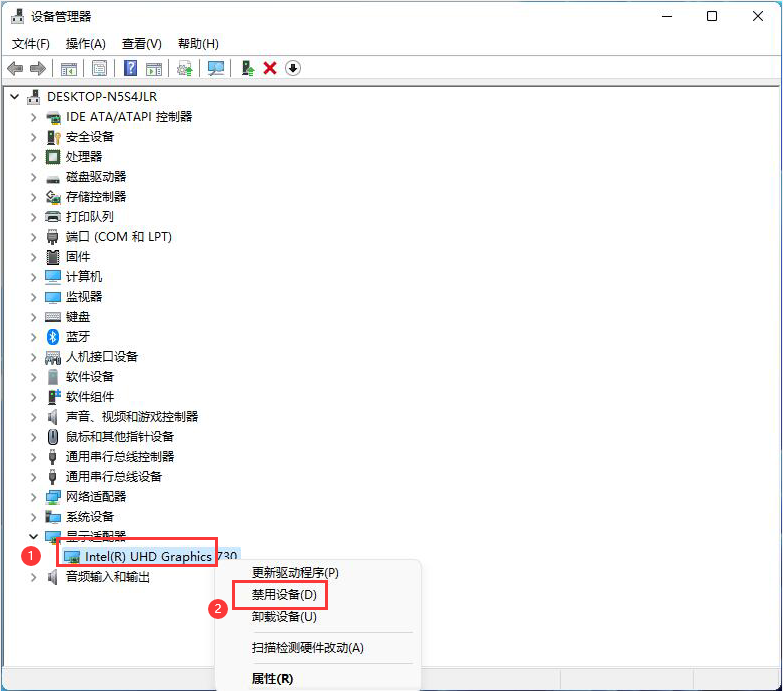Click the network icon beside 网络适配器
This screenshot has height=691, width=783.
pos(53,497)
